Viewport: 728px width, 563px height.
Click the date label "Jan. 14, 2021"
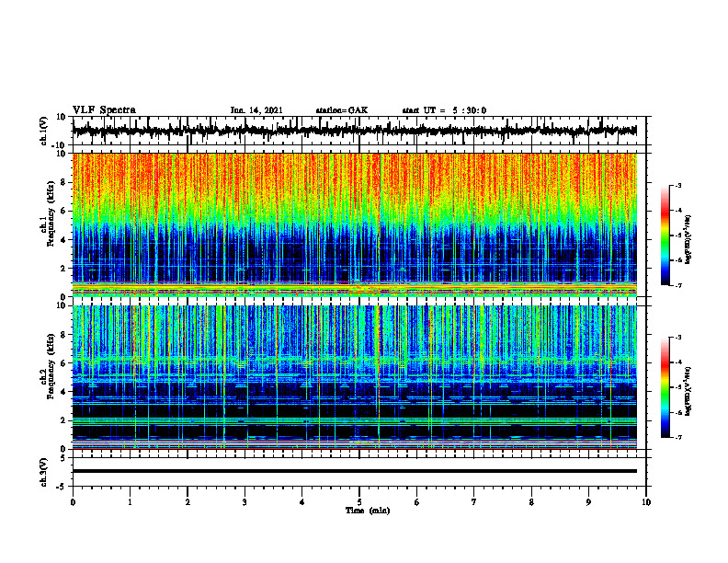click(256, 110)
